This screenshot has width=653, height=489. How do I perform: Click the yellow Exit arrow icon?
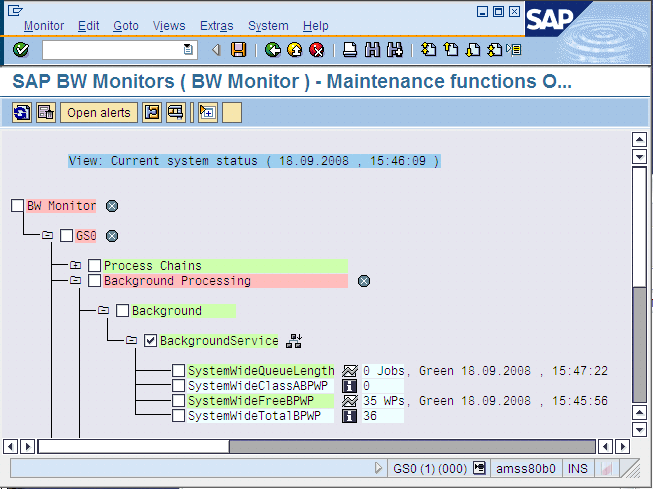(294, 49)
